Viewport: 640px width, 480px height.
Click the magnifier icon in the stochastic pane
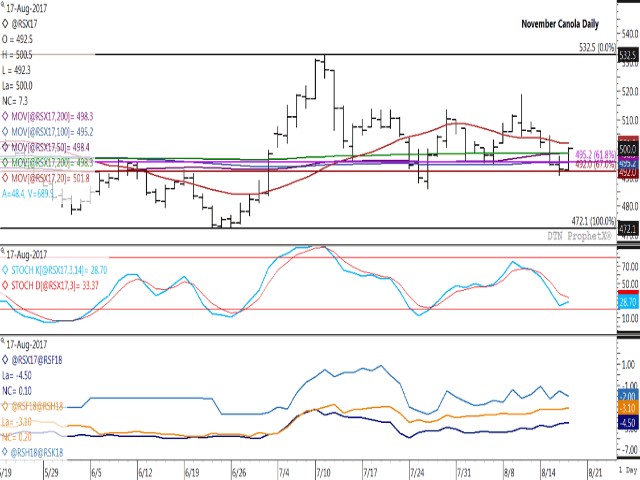[2, 250]
